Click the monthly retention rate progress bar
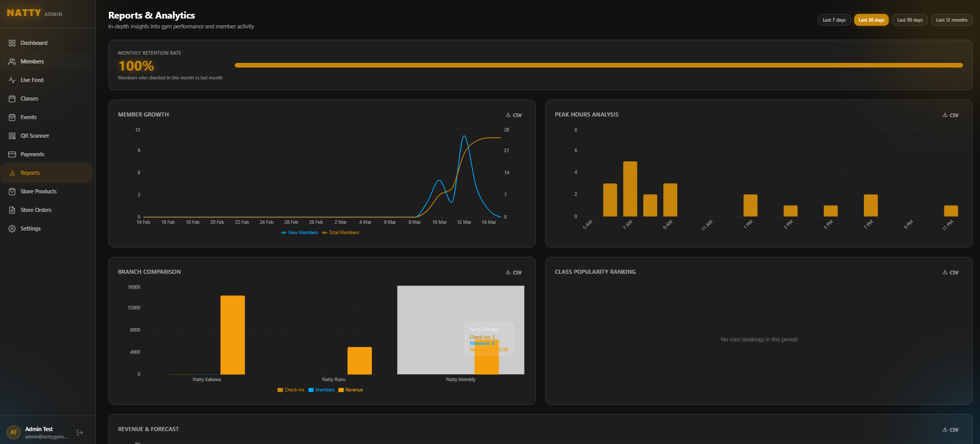Viewport: 980px width, 444px height. [598, 65]
